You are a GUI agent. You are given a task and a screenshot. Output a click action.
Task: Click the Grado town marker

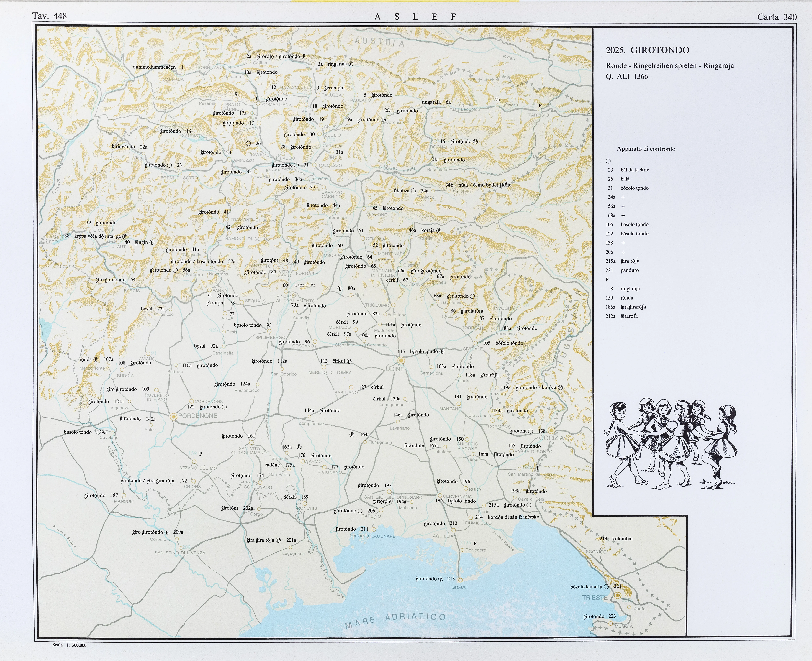pos(460,580)
